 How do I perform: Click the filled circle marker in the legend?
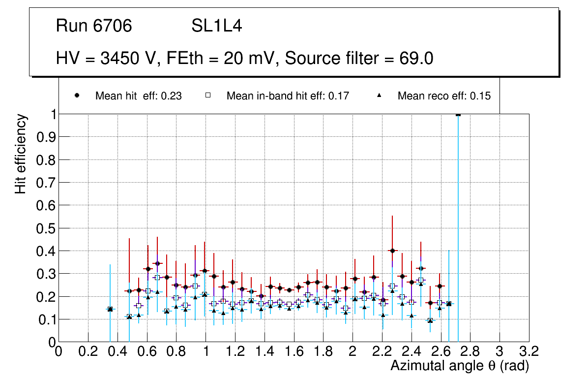(77, 96)
